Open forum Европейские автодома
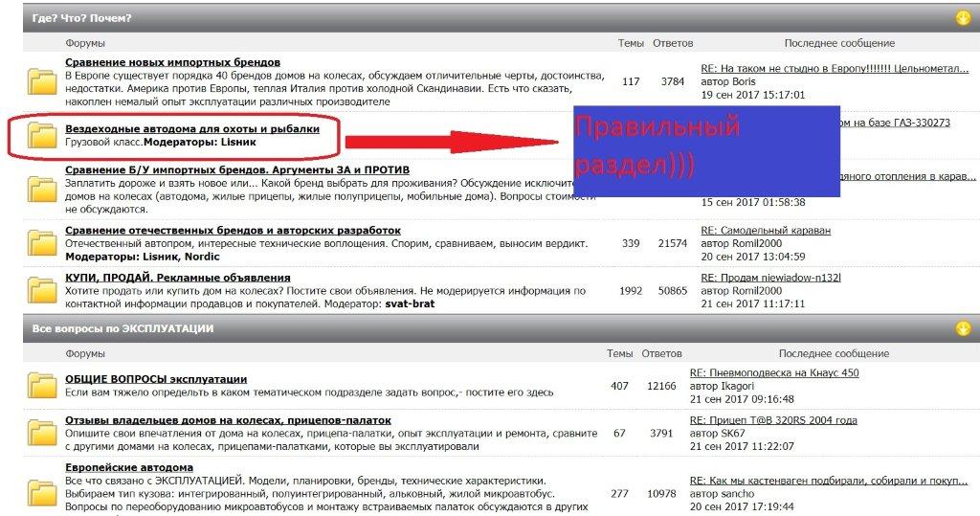Image resolution: width=980 pixels, height=516 pixels. coord(129,467)
